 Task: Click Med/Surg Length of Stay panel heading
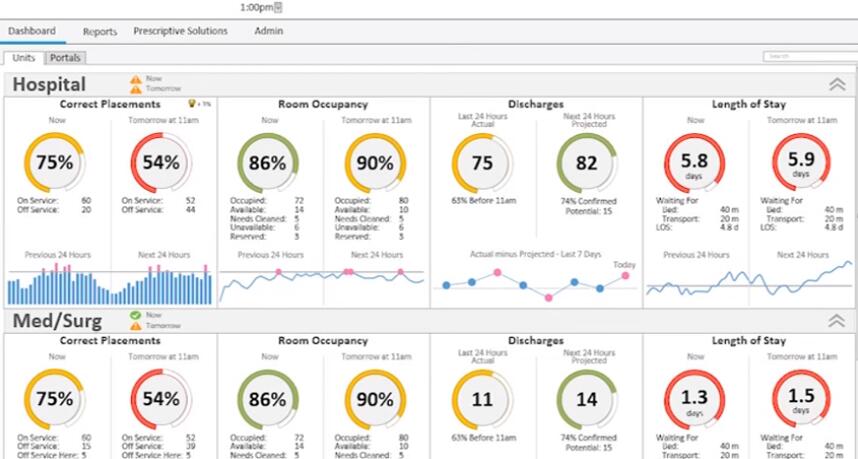(749, 340)
